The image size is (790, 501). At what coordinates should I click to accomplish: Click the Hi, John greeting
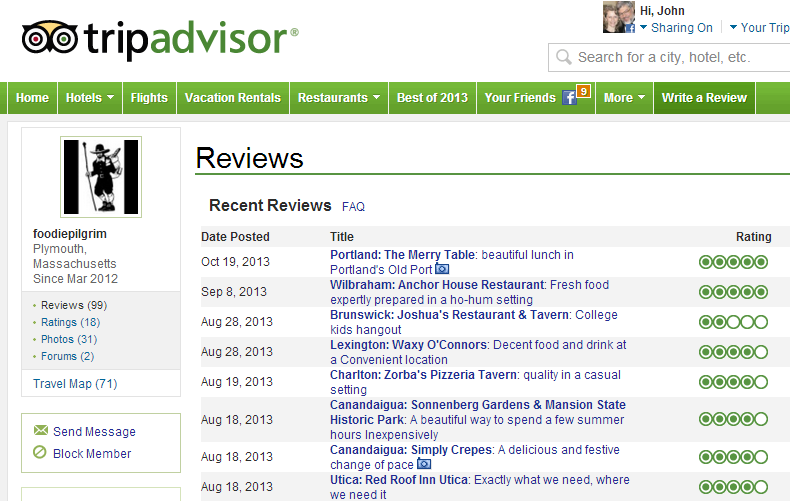[662, 11]
